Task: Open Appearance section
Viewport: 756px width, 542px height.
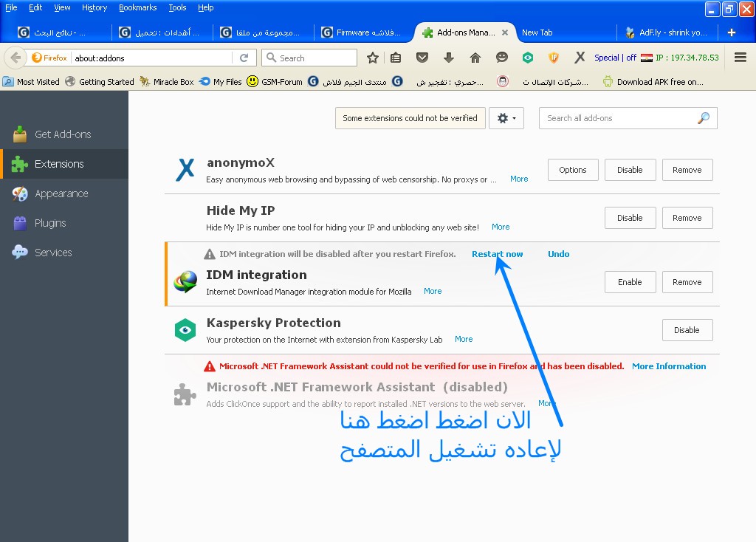Action: [x=64, y=193]
